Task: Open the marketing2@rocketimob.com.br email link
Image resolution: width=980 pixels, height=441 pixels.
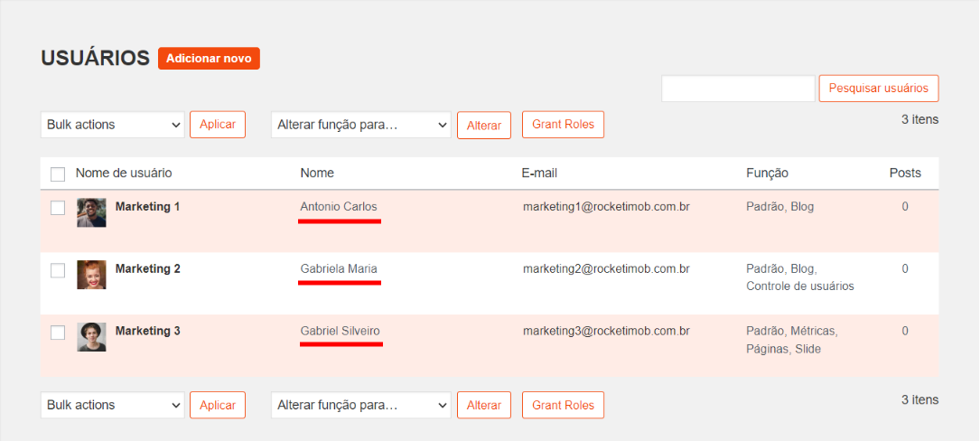Action: [x=606, y=269]
